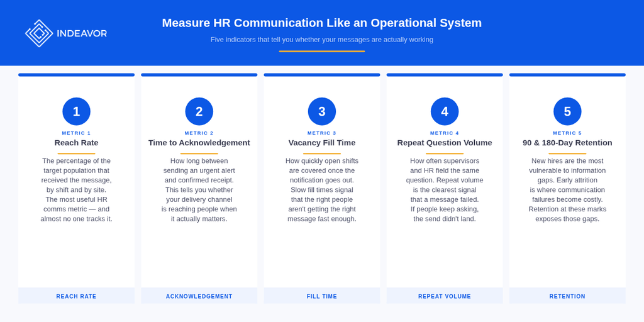
Task: Select the '90 & 180-Day Retention' heading
Action: coord(568,143)
